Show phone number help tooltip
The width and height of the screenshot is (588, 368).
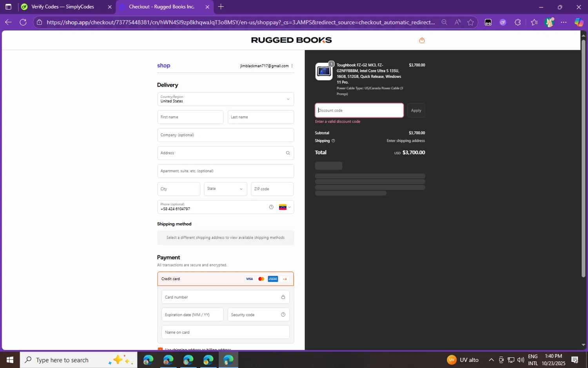point(271,207)
